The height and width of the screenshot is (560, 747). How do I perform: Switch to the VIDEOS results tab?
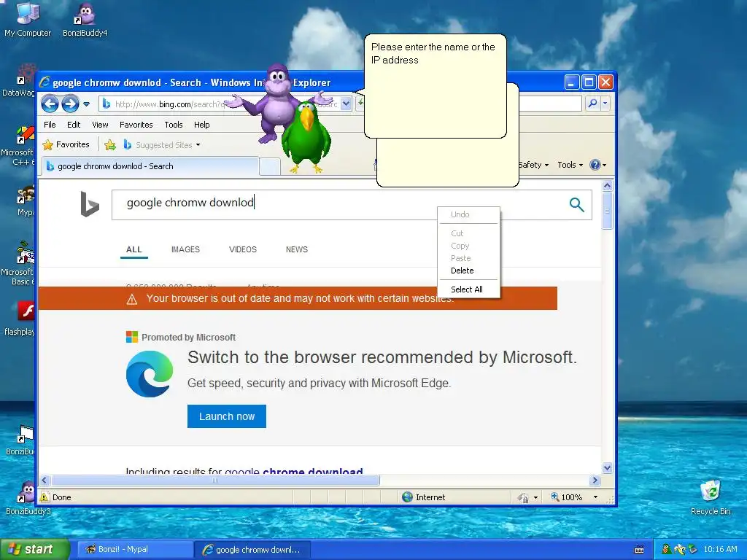[x=242, y=249]
